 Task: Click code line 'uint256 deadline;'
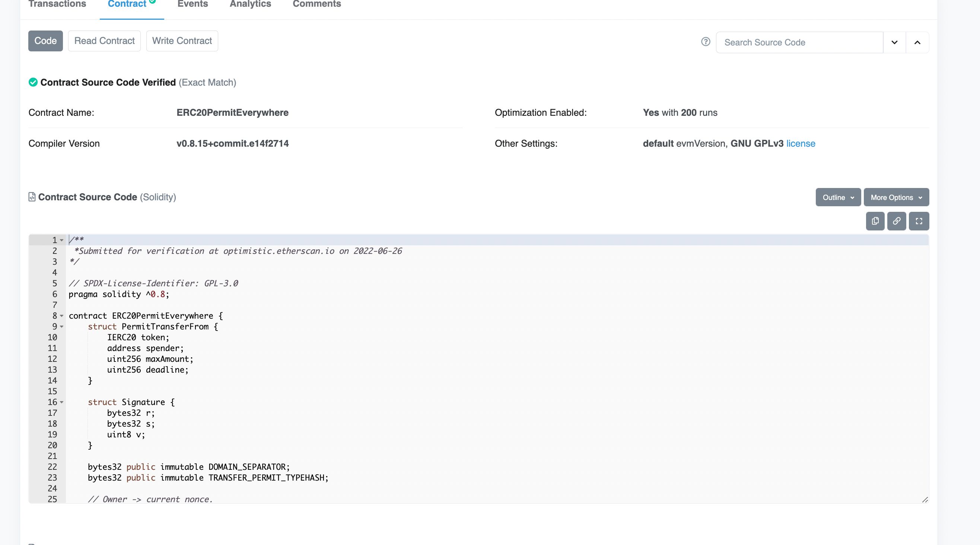pyautogui.click(x=147, y=370)
